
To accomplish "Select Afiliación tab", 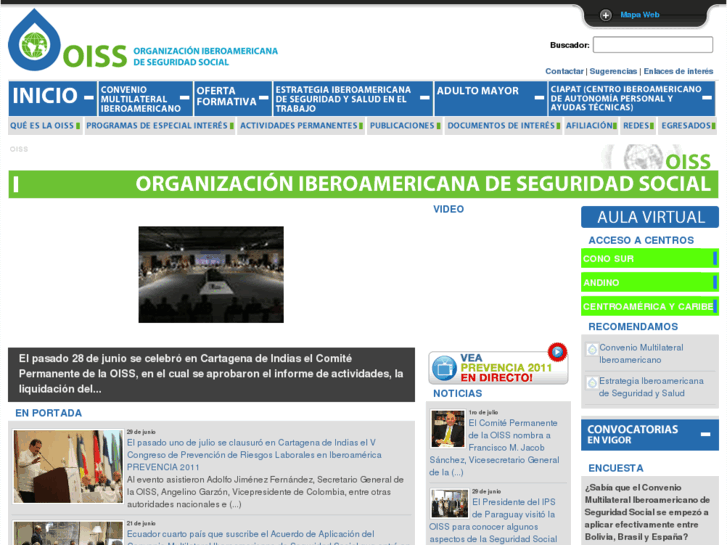I will [591, 126].
